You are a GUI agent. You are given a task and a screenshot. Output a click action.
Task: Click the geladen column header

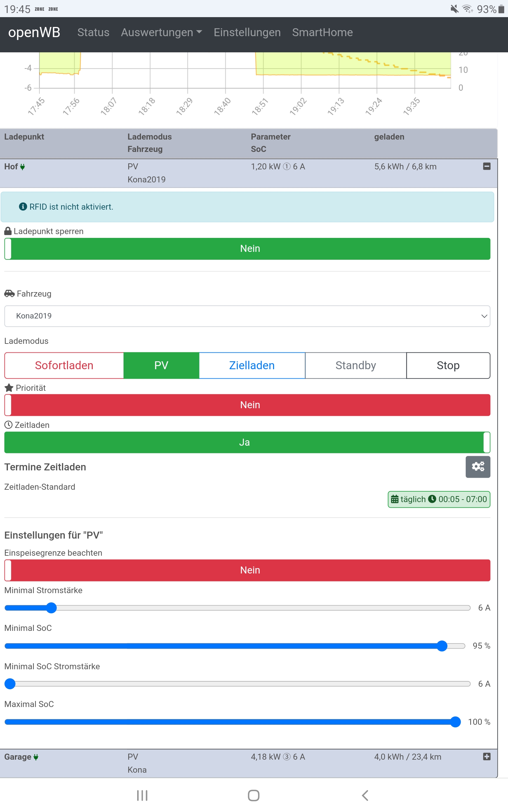pos(389,137)
